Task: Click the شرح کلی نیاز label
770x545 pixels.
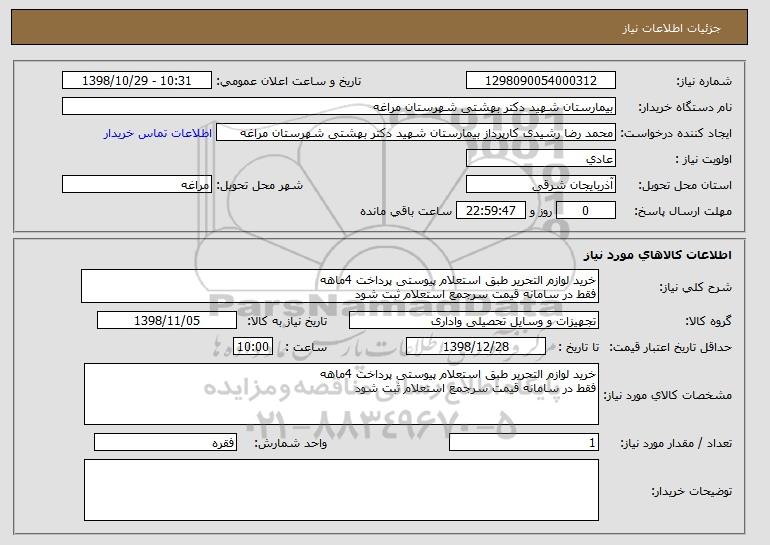Action: pos(695,287)
